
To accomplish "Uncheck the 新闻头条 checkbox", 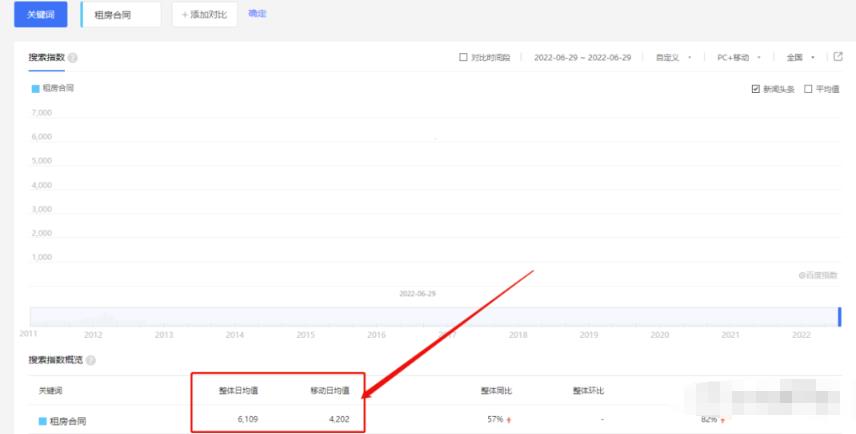I will click(x=756, y=89).
